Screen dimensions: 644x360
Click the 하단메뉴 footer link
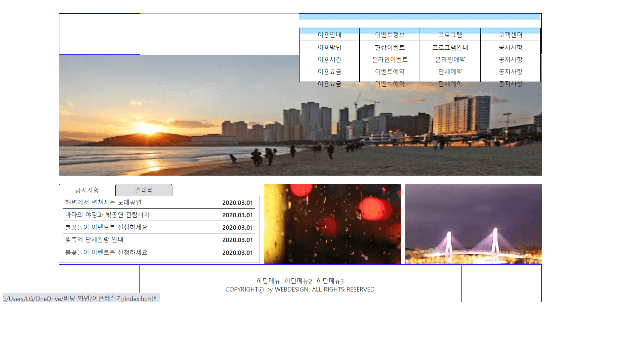[268, 281]
